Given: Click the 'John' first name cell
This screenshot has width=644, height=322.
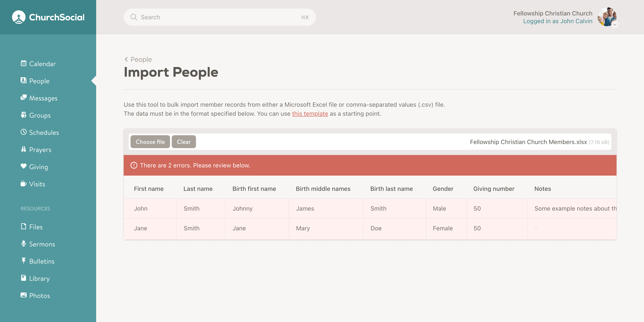Looking at the screenshot, I should [150, 208].
